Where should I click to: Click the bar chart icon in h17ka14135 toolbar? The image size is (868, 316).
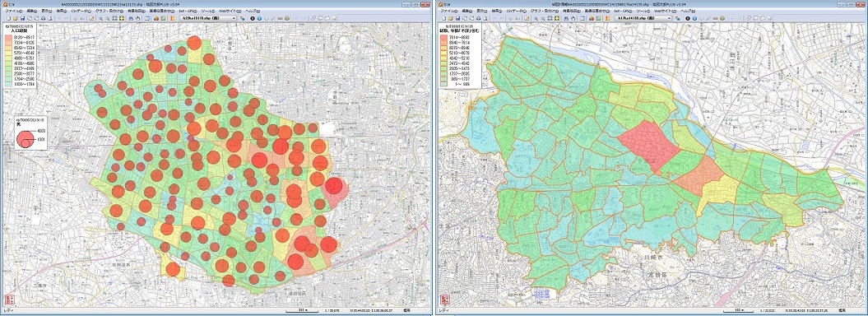pos(592,18)
